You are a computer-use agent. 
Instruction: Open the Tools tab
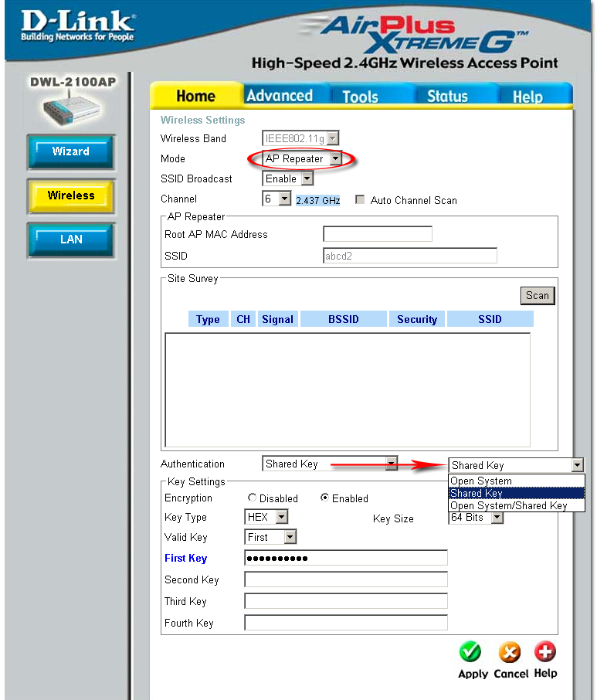[x=360, y=97]
